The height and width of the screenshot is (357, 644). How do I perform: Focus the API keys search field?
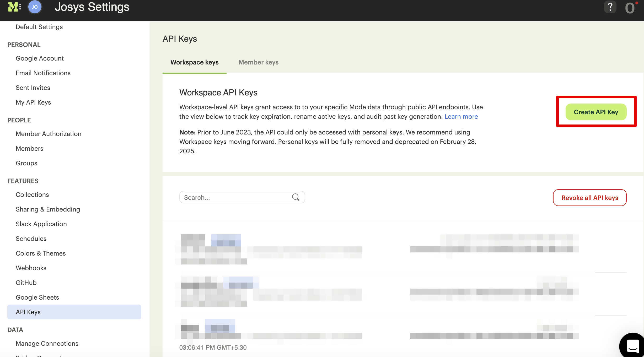click(236, 197)
